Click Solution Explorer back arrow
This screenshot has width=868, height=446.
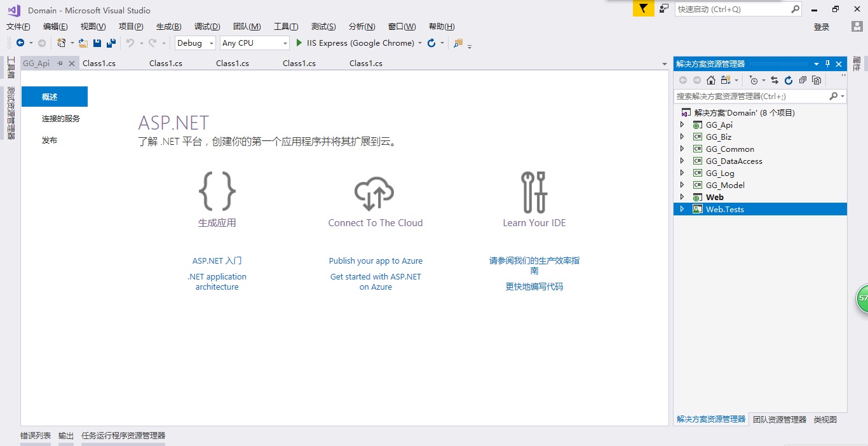(683, 80)
